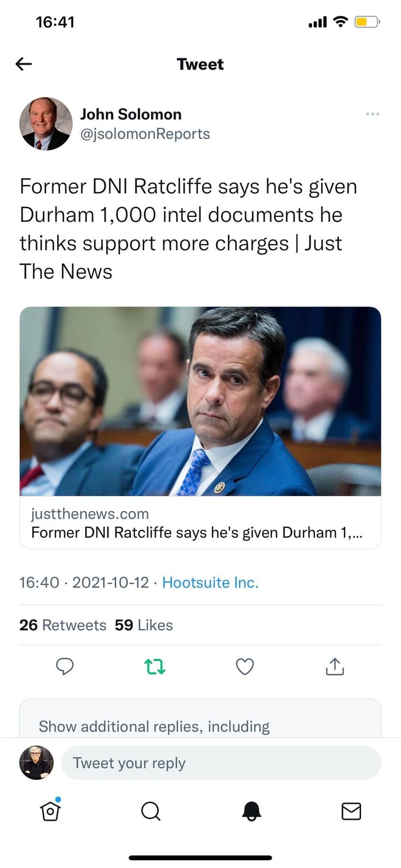The image size is (401, 868).
Task: Open the reply composer via the reply icon
Action: tap(65, 667)
